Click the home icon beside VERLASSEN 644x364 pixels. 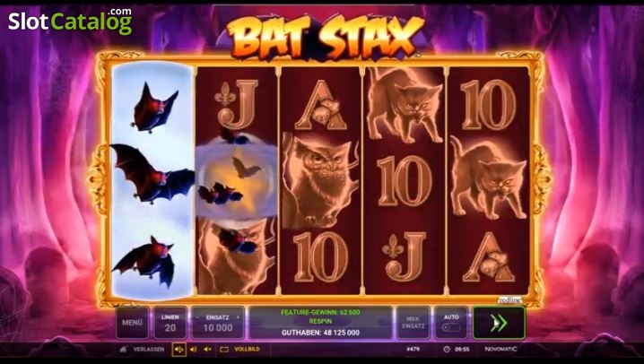[x=123, y=350]
